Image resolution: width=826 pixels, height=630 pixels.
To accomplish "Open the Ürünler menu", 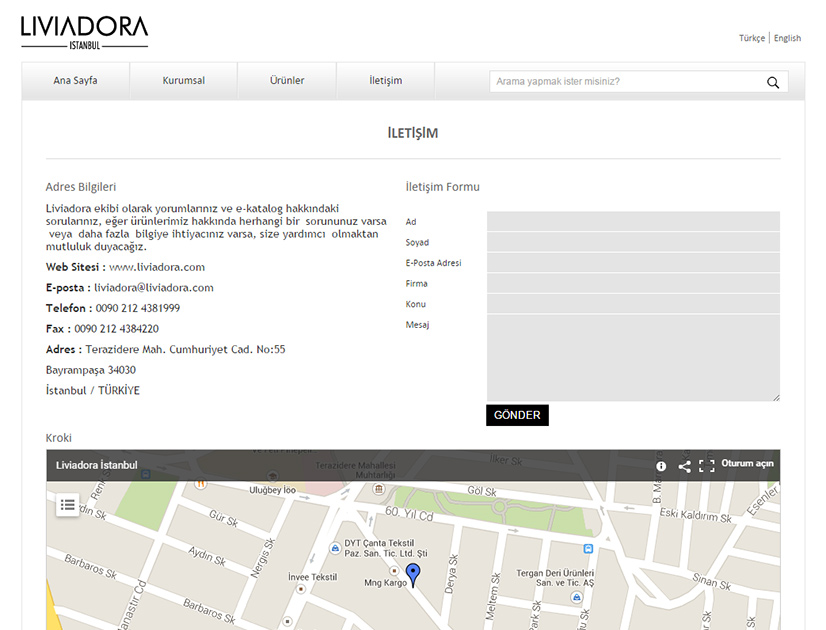I will pyautogui.click(x=287, y=81).
